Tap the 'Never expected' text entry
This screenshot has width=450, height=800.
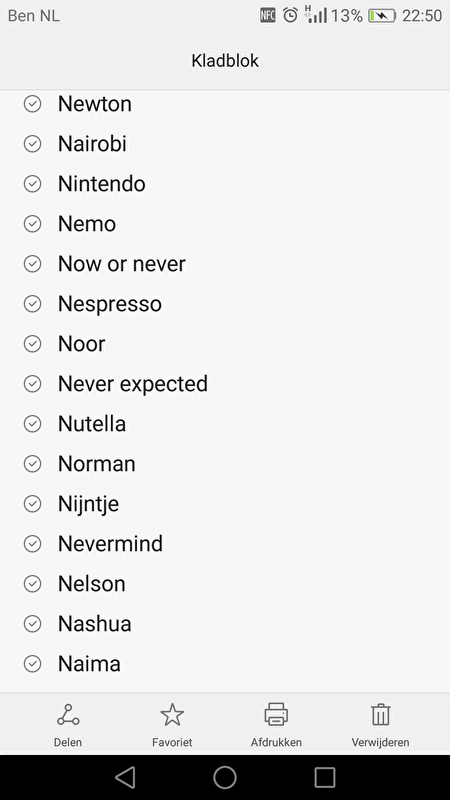(133, 384)
